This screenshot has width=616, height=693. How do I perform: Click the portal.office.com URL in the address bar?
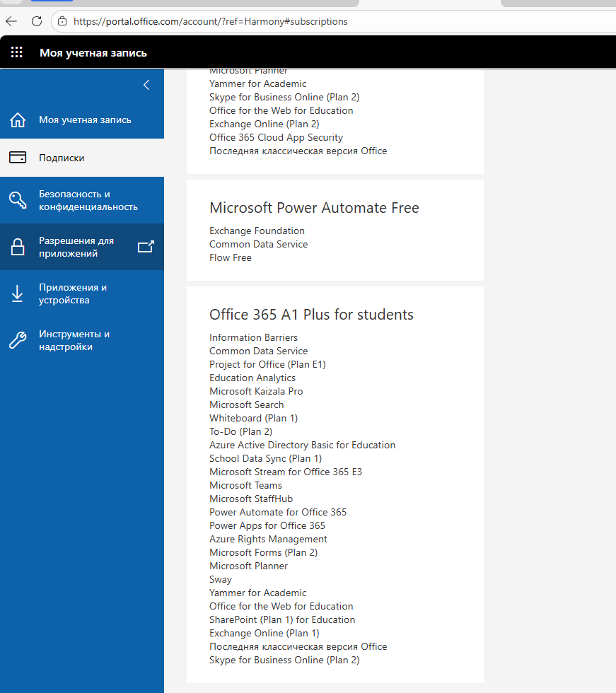(x=210, y=21)
